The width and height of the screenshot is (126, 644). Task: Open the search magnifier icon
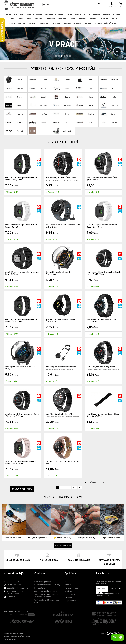(x=99, y=5)
